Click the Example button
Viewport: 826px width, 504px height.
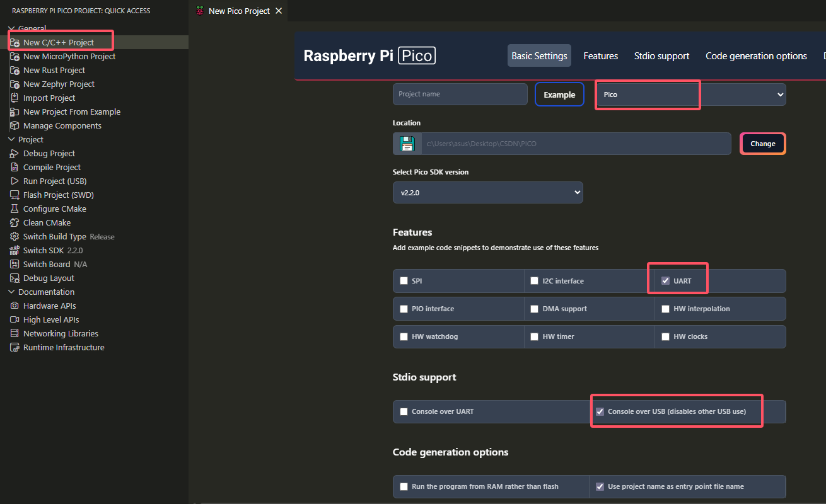pos(559,94)
